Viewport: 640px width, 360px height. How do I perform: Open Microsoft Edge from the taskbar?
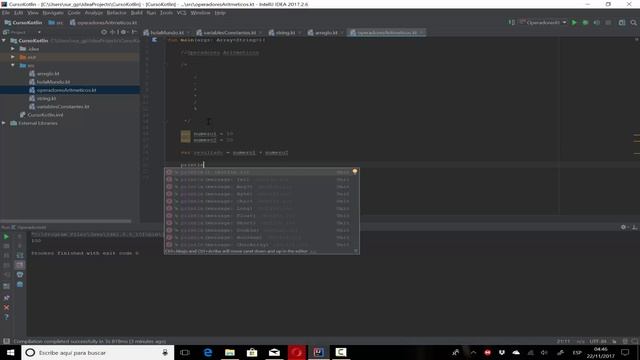(x=208, y=352)
